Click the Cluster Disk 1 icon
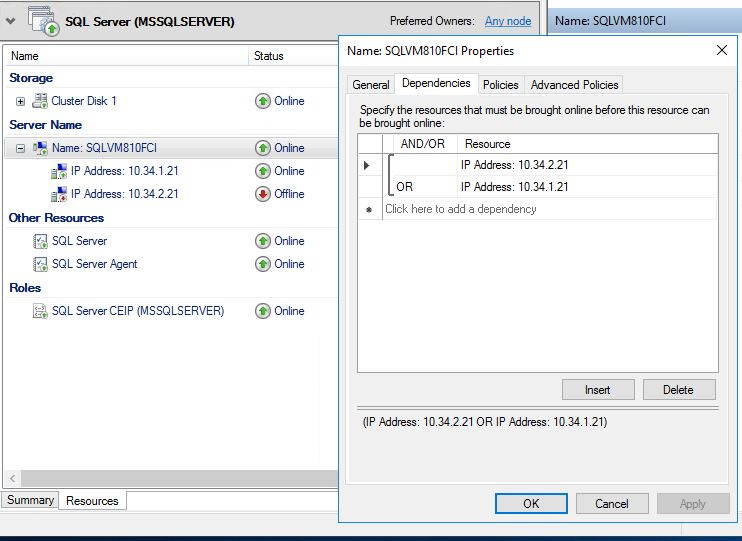 point(40,101)
